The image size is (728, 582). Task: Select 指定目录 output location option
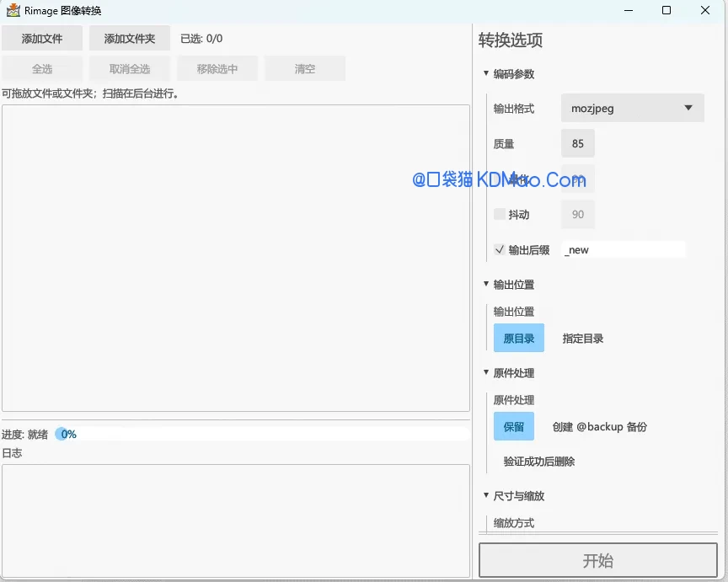point(583,339)
